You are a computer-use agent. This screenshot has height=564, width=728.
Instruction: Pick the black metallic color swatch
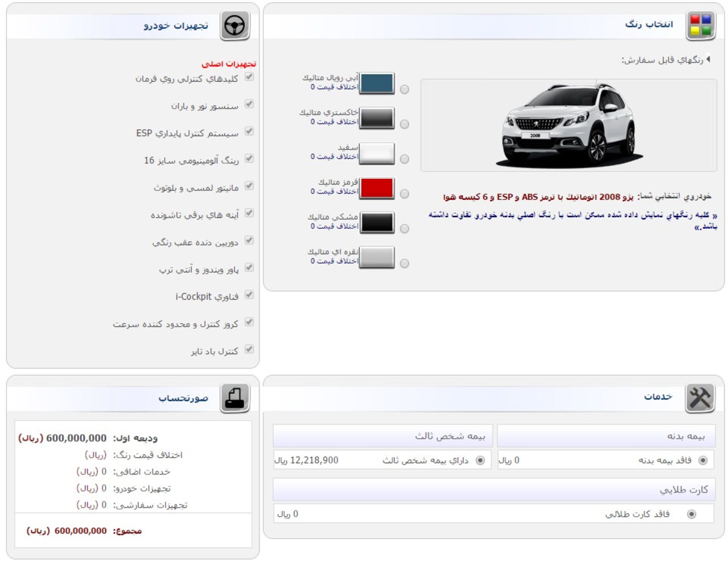[x=377, y=222]
